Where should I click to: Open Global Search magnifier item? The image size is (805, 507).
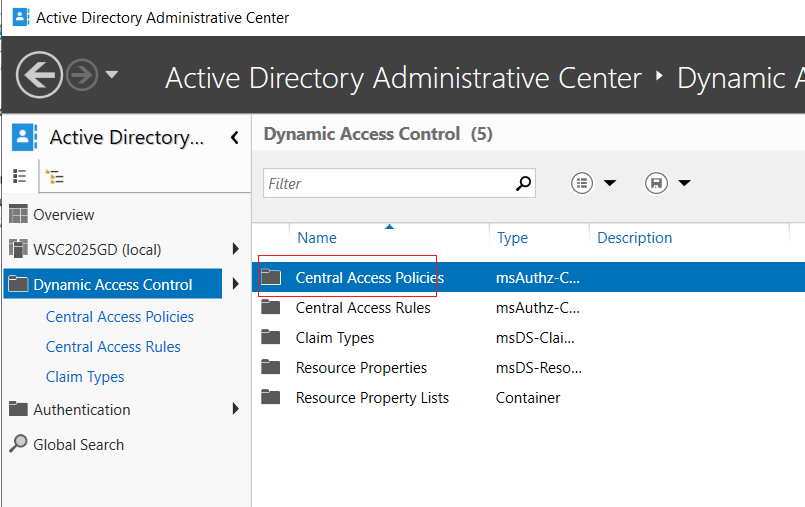66,444
